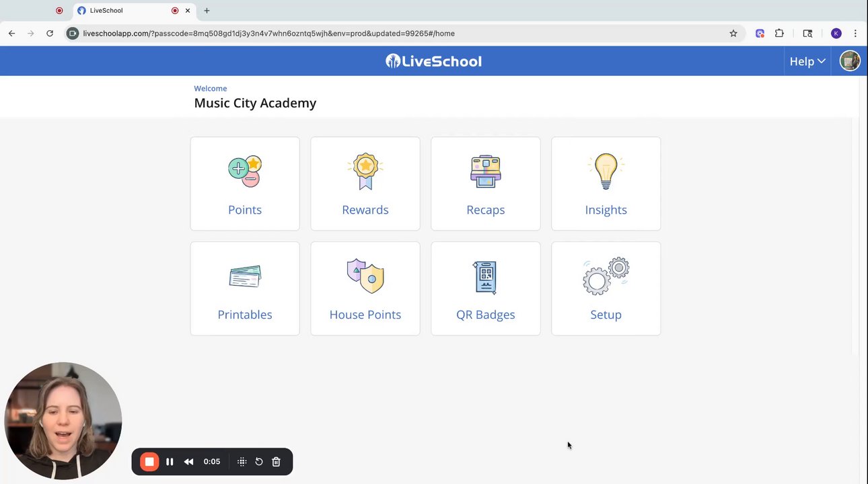Open Chrome profile K avatar
The image size is (868, 484).
pos(836,33)
